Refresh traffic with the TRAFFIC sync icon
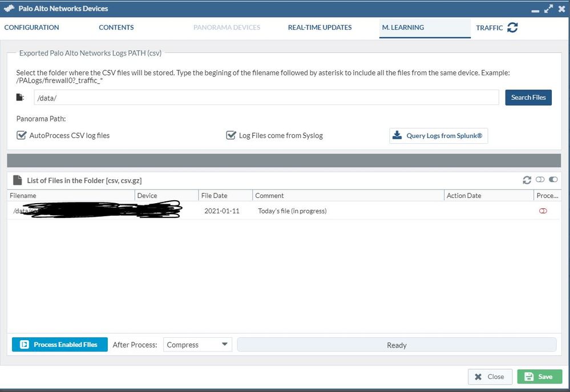Screen dimensions: 570x392 (512, 27)
